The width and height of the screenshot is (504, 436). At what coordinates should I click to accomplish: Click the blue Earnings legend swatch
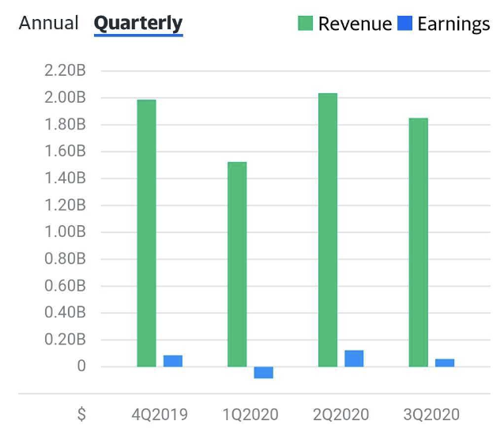(x=404, y=24)
